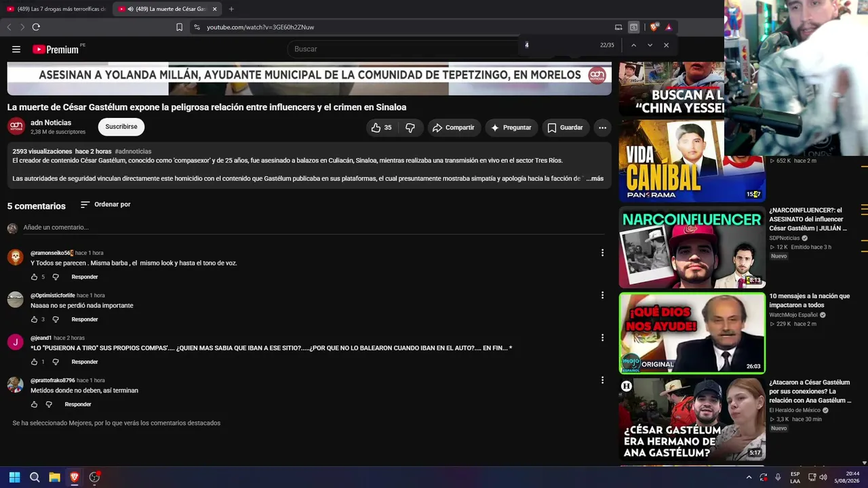Viewport: 868px width, 488px height.
Task: Dislike the jeand1 comment
Action: (x=56, y=362)
